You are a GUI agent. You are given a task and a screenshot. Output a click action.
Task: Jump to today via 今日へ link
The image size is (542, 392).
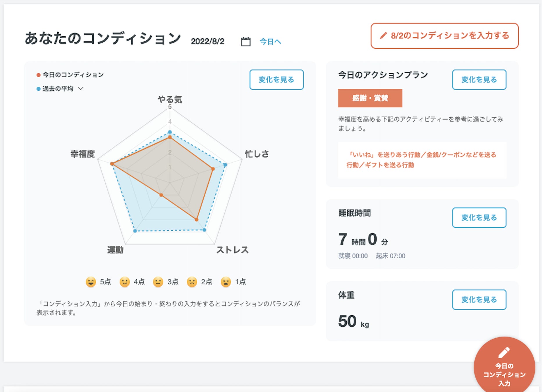tap(270, 42)
